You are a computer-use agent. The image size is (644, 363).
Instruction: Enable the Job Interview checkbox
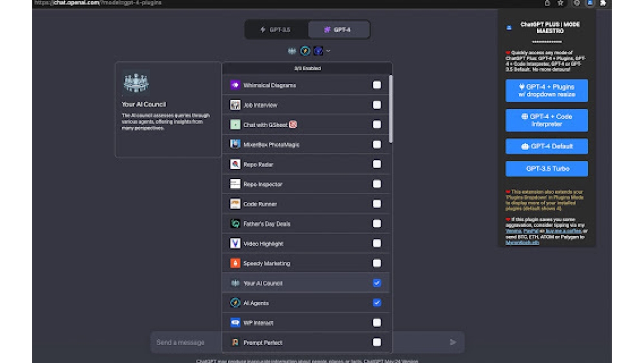click(377, 105)
